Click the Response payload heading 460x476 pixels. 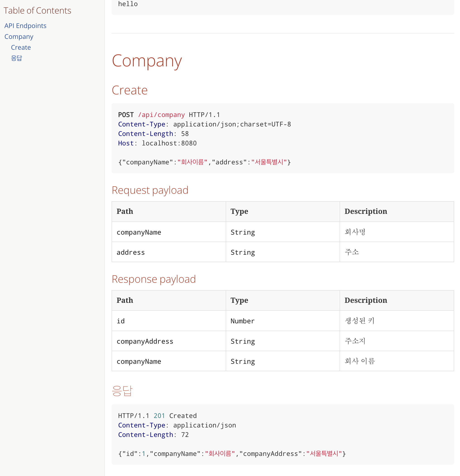pyautogui.click(x=154, y=279)
